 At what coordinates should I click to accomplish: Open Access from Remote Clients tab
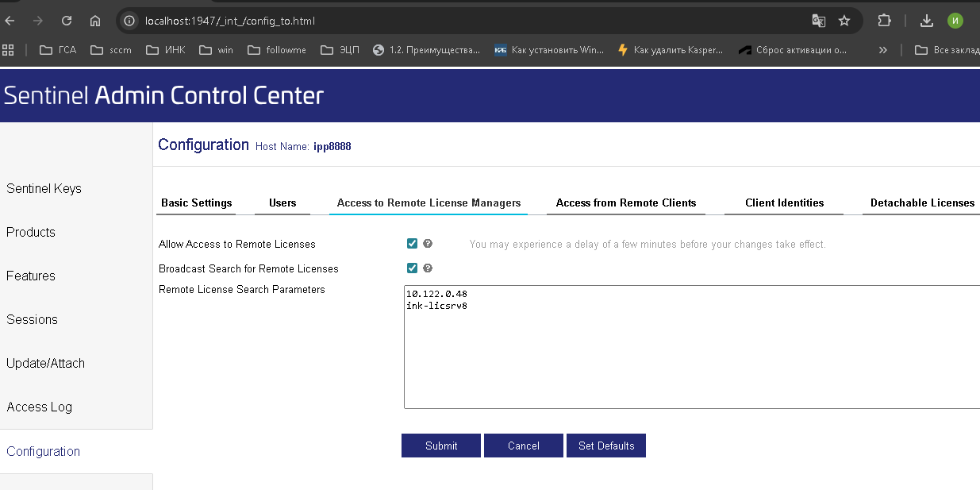coord(626,203)
